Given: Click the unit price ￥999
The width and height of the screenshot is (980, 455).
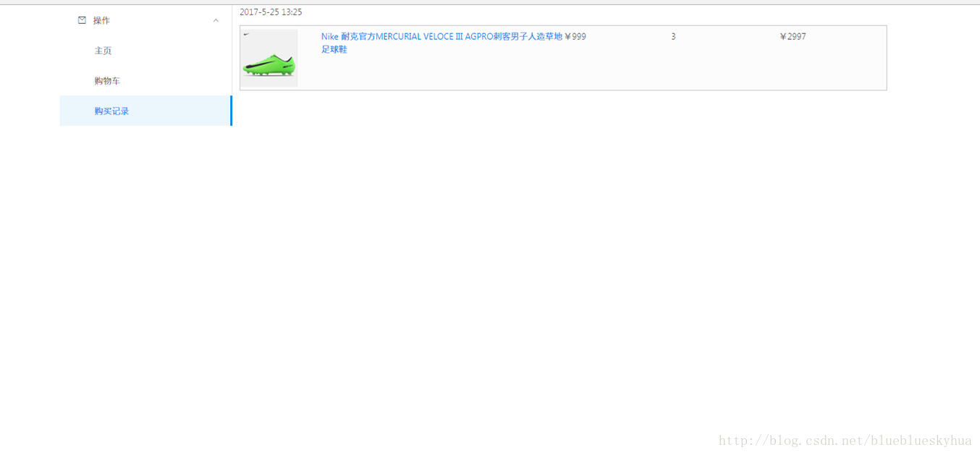Looking at the screenshot, I should point(575,36).
